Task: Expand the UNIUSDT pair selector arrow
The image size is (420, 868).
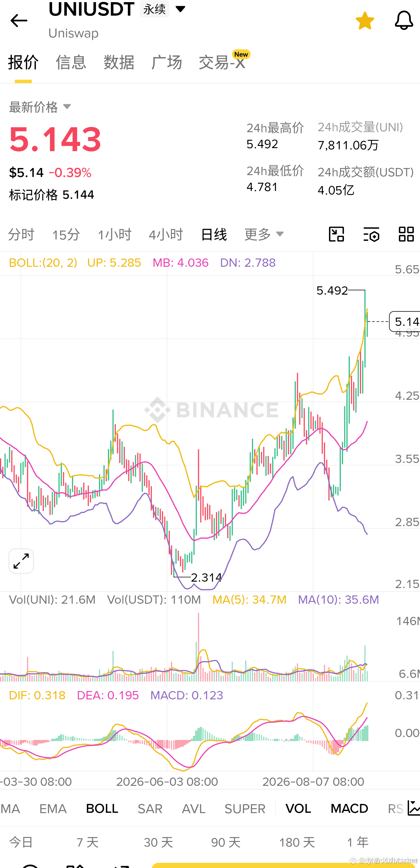Action: point(181,9)
